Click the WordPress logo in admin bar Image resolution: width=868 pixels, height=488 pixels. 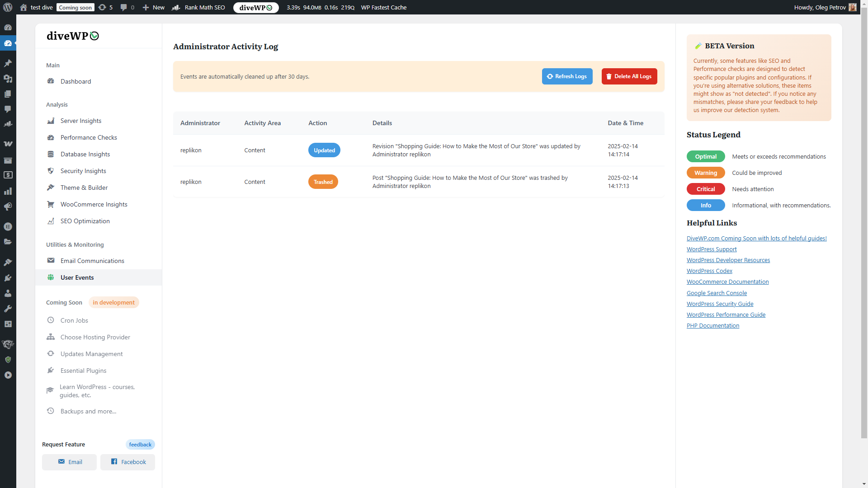tap(8, 7)
